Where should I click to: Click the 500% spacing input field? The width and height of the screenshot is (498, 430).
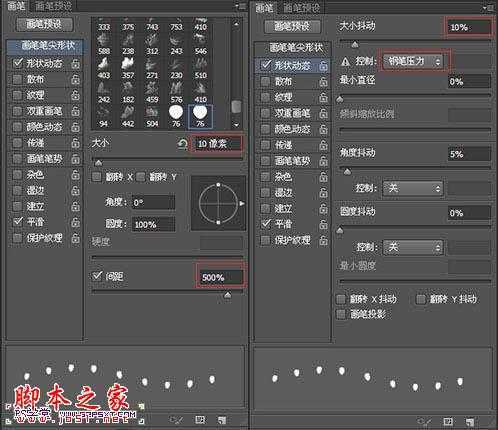pyautogui.click(x=221, y=277)
